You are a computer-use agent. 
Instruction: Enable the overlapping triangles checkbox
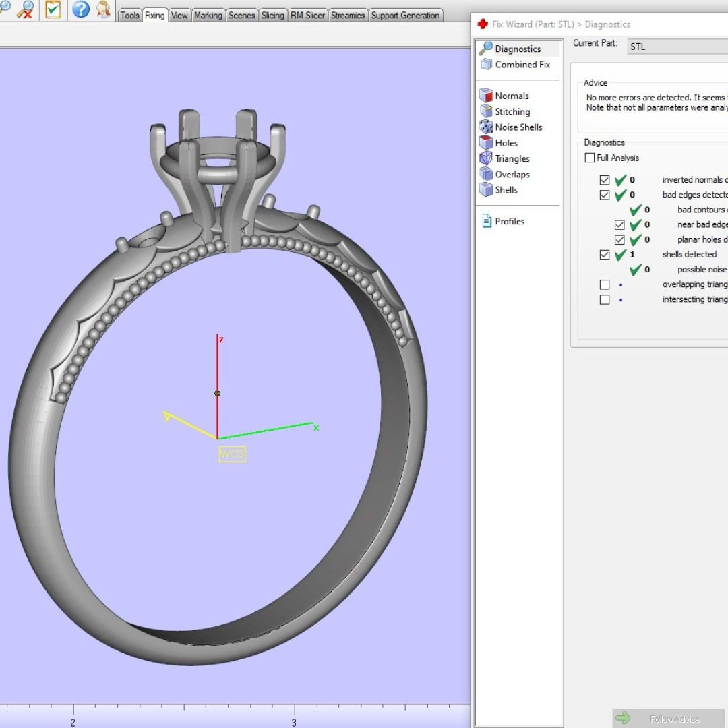click(605, 284)
